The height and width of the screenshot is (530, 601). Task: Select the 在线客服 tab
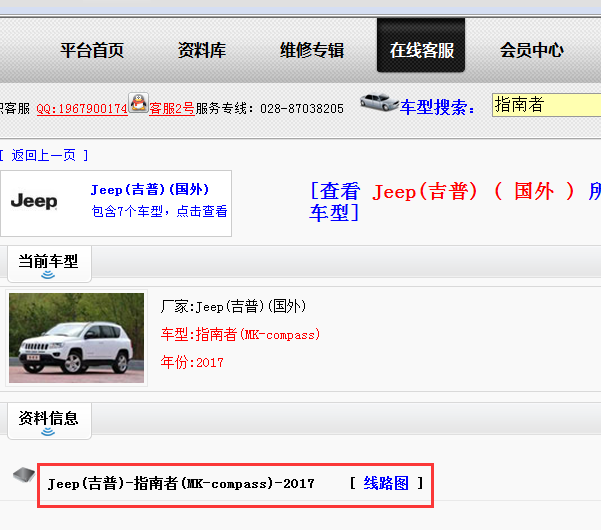coord(421,45)
